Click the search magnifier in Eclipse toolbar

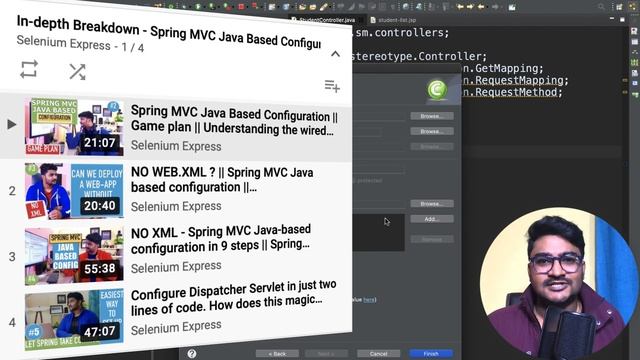[x=601, y=7]
